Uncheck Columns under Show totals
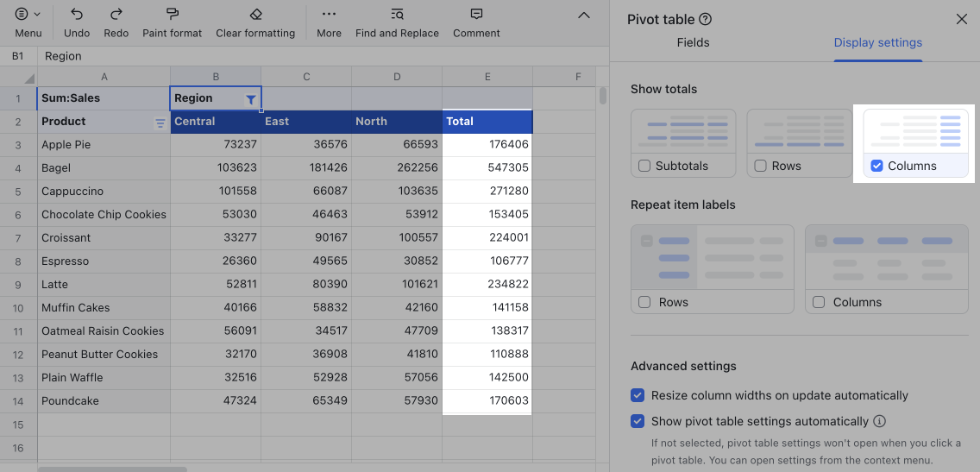Image resolution: width=980 pixels, height=472 pixels. [876, 166]
